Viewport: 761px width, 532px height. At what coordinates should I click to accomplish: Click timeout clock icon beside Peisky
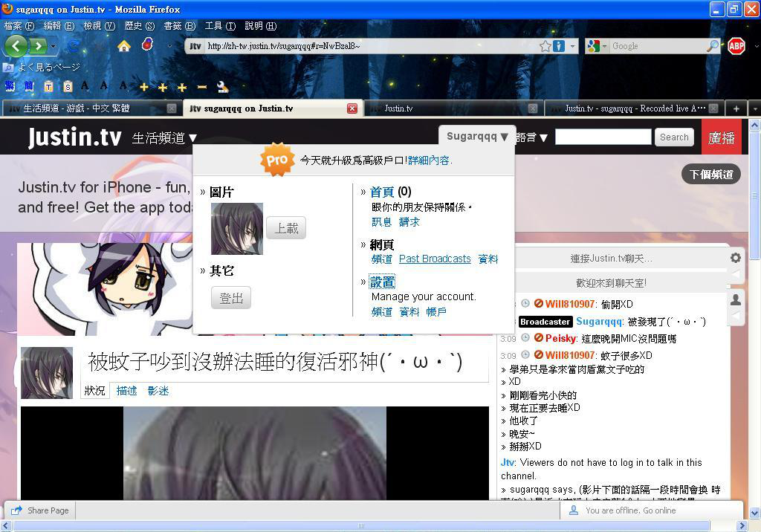525,337
